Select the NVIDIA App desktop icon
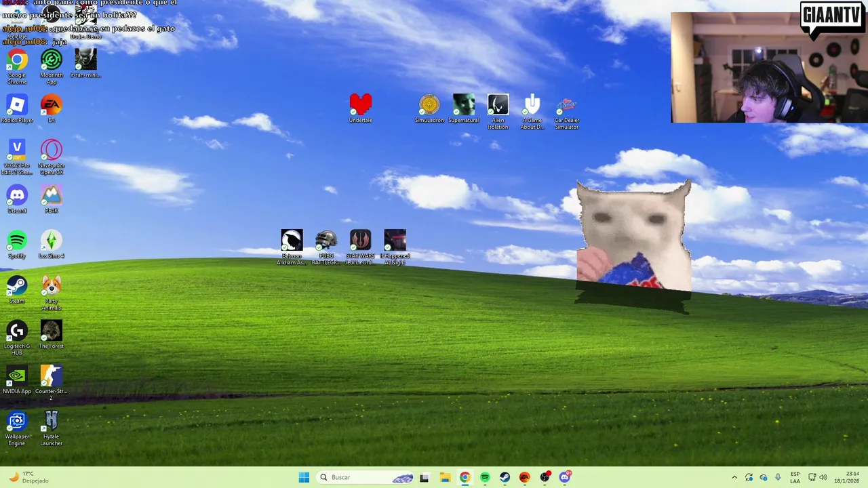The height and width of the screenshot is (488, 868). (17, 380)
